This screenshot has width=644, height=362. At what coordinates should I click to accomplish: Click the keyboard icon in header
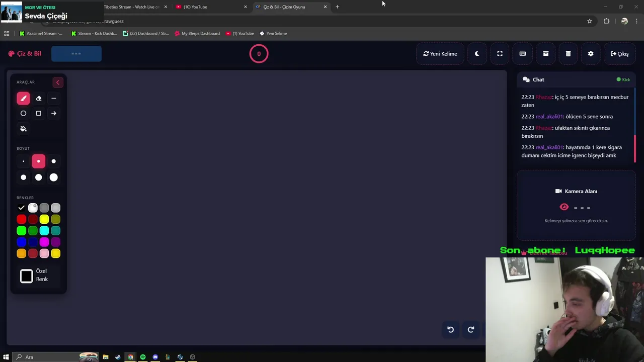tap(523, 54)
